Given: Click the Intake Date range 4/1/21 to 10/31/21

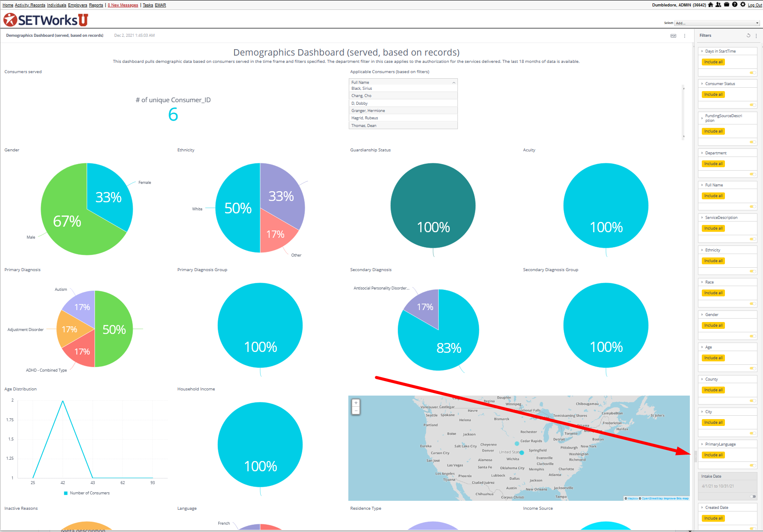Looking at the screenshot, I should [718, 486].
